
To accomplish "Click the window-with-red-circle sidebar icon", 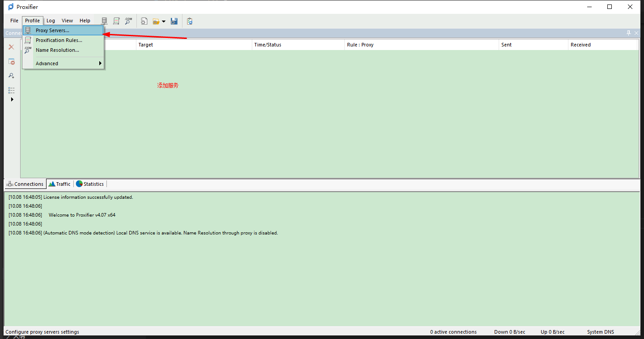I will (x=12, y=62).
